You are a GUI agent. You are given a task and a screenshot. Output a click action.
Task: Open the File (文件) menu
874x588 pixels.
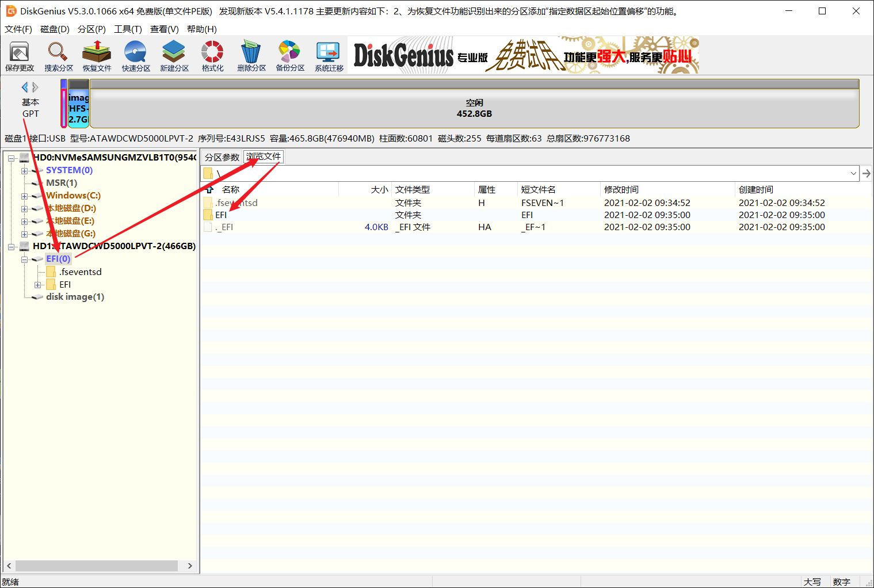click(18, 29)
